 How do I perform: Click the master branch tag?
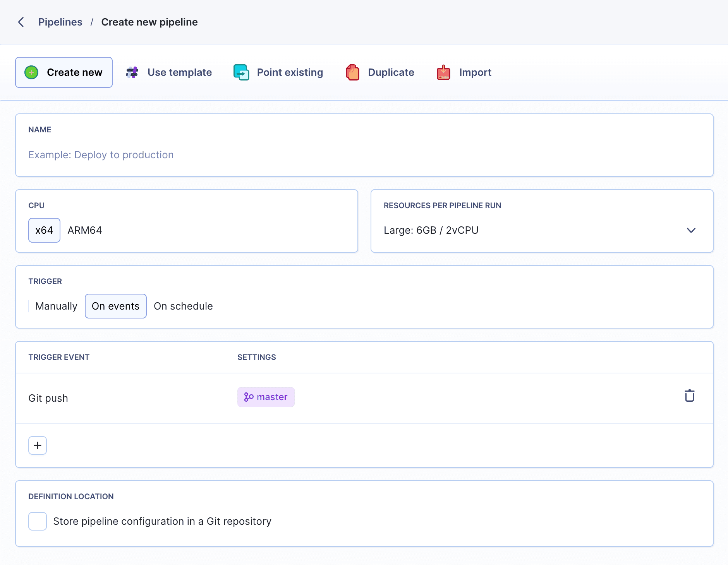click(266, 397)
